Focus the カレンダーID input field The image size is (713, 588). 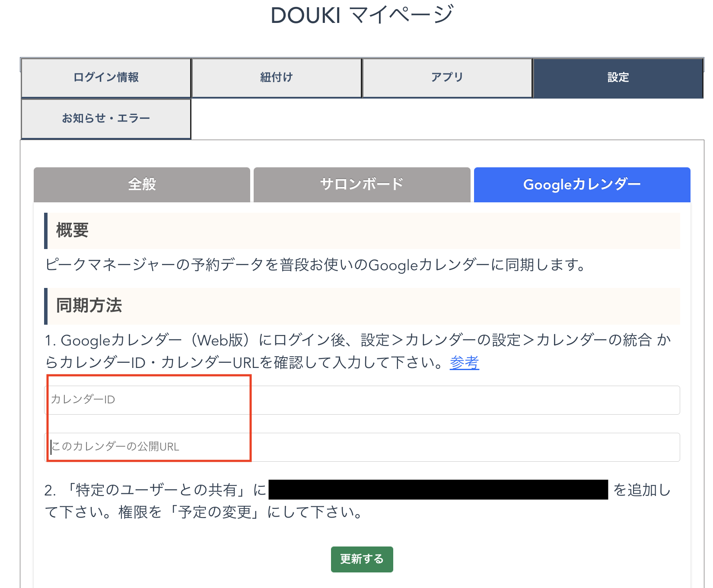pyautogui.click(x=362, y=400)
